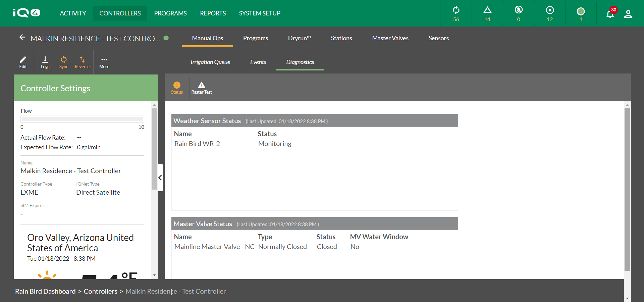
Task: Switch to the Master Valves tab
Action: 390,38
